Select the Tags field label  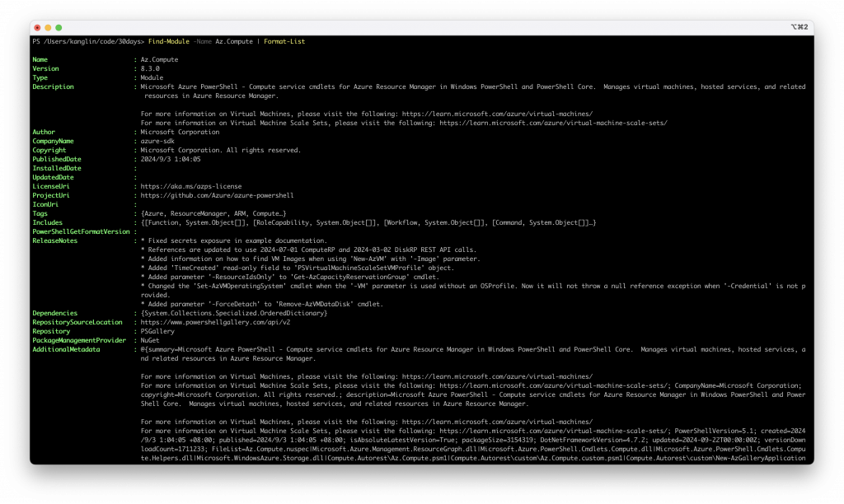tap(40, 213)
